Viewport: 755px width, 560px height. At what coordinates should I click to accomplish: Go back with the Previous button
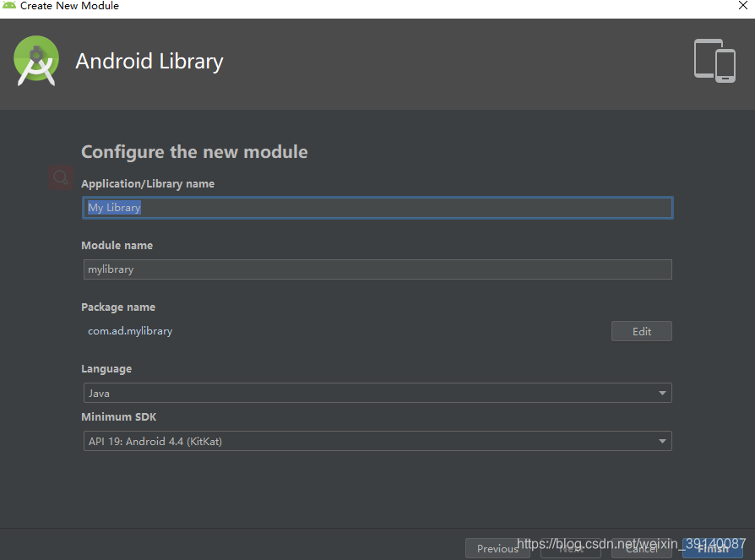[x=497, y=548]
